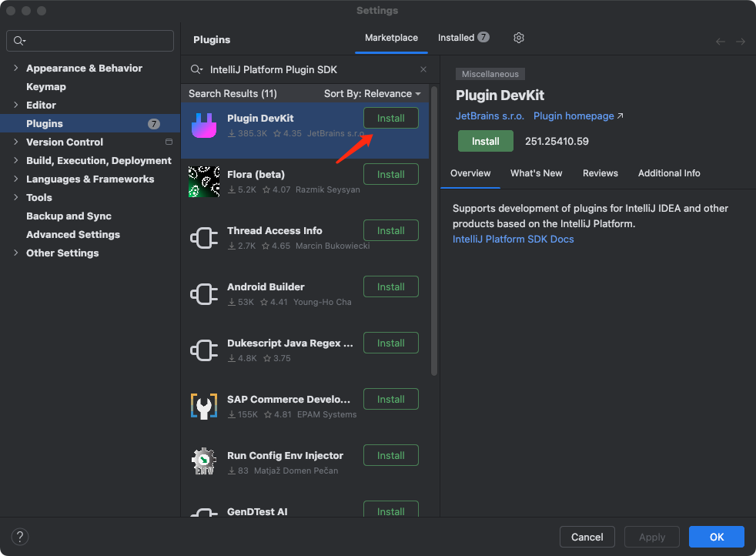Click the version number 251.25410.59
Image resolution: width=756 pixels, height=556 pixels.
tap(557, 141)
